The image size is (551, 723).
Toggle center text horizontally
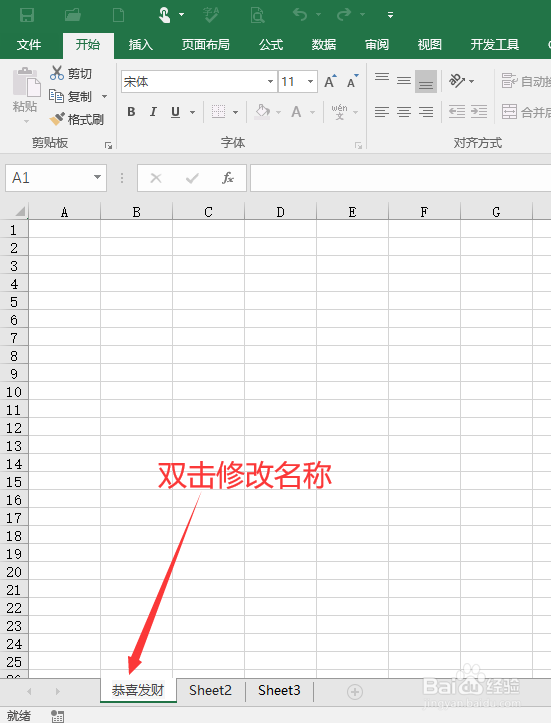pos(404,112)
